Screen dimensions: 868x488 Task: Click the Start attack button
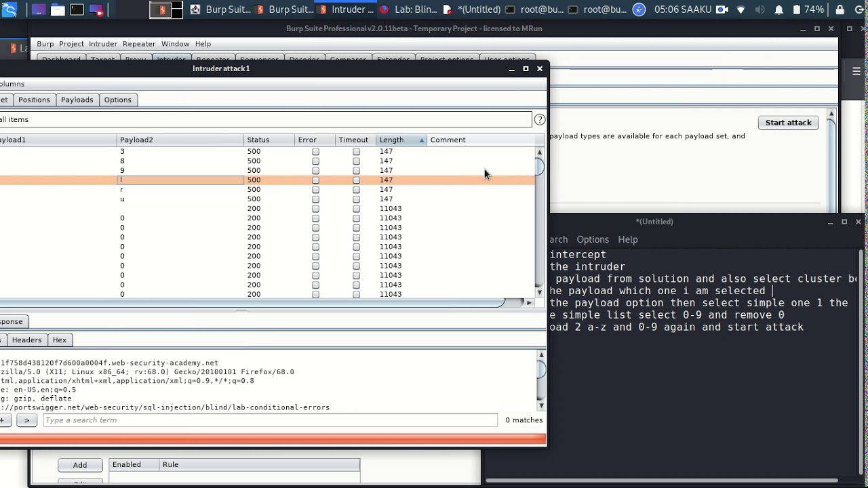(788, 123)
